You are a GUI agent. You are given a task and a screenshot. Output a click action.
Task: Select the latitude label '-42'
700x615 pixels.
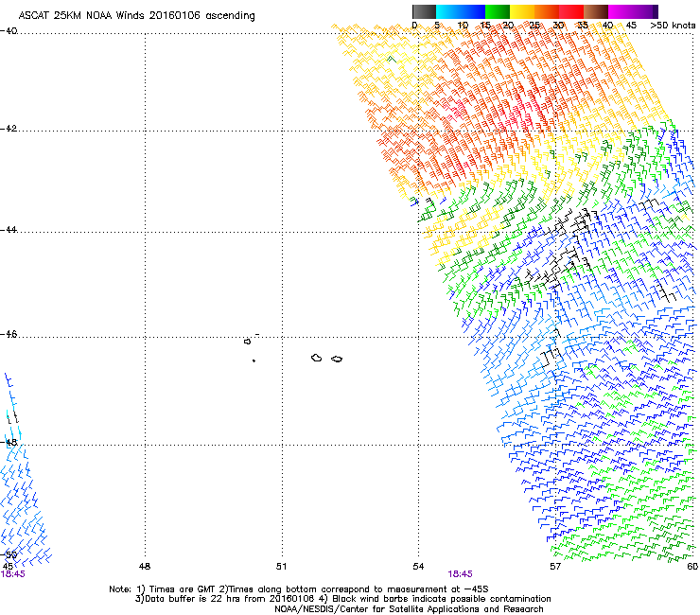[x=9, y=129]
